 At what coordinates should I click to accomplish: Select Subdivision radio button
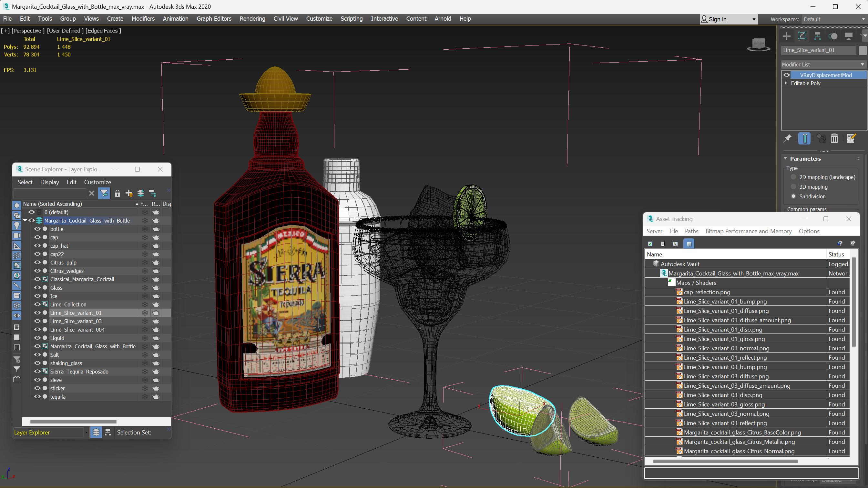(793, 196)
